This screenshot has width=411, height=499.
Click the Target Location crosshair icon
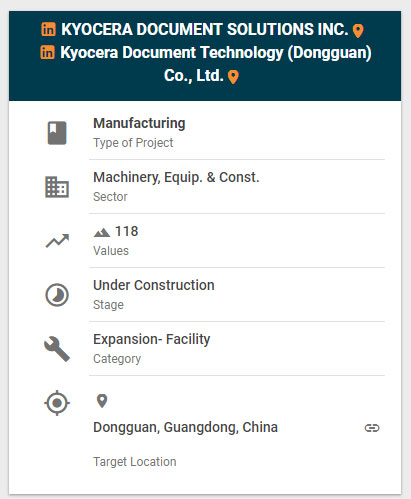tap(57, 403)
